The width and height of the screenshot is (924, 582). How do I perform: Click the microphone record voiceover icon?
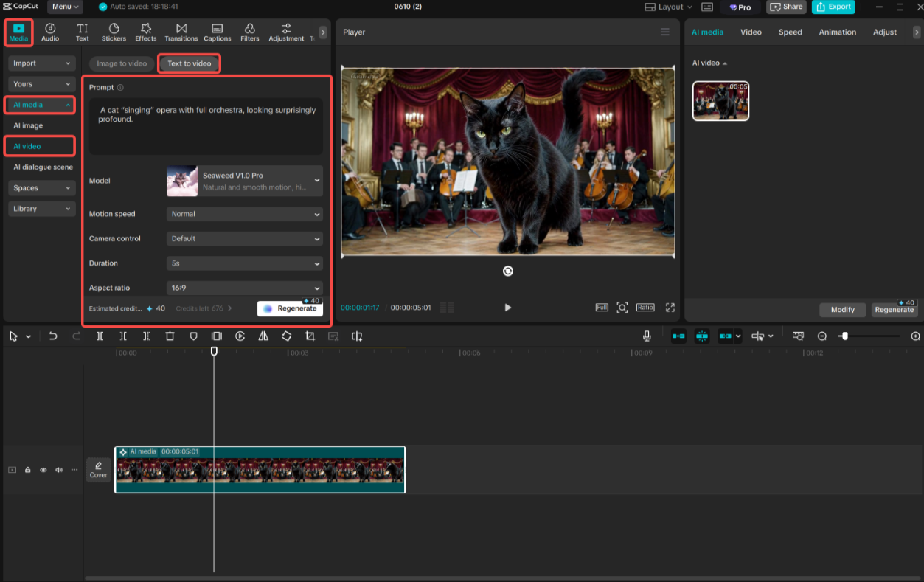click(647, 336)
